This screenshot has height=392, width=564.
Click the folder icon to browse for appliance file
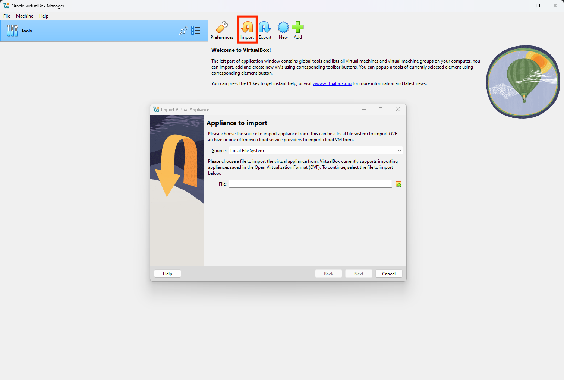[x=398, y=184]
